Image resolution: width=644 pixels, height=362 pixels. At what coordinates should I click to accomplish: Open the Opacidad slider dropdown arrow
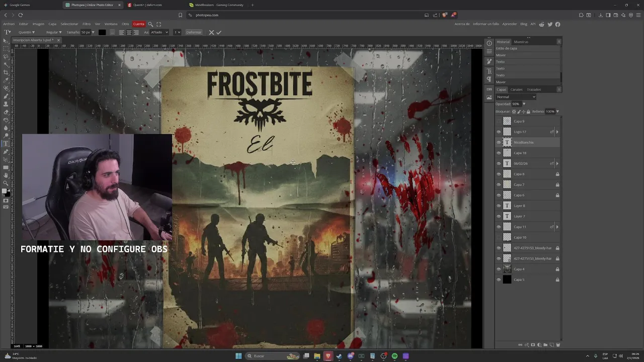pos(524,104)
